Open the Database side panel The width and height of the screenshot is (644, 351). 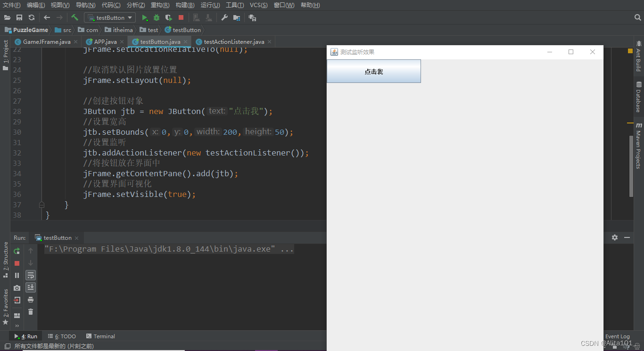pos(638,97)
